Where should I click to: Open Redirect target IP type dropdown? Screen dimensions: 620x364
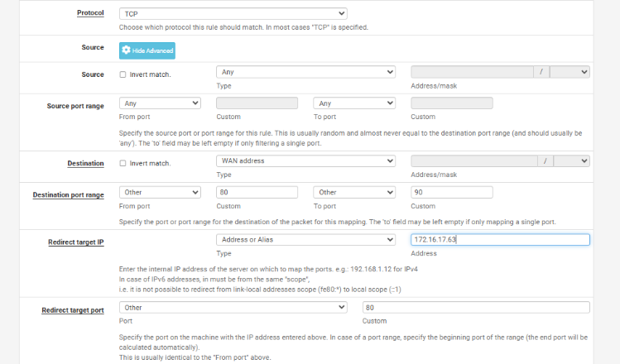305,240
